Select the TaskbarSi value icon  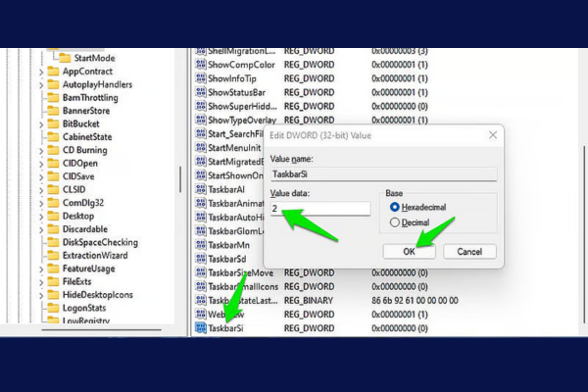[201, 328]
